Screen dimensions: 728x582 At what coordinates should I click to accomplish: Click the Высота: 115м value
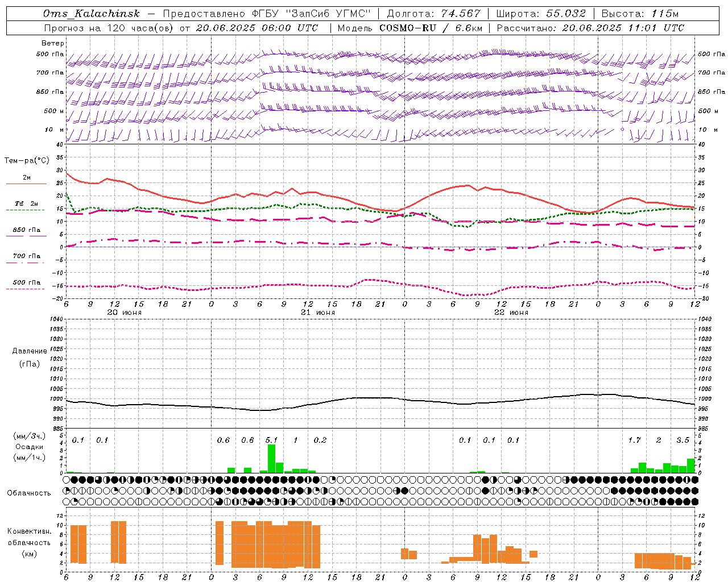pos(640,14)
